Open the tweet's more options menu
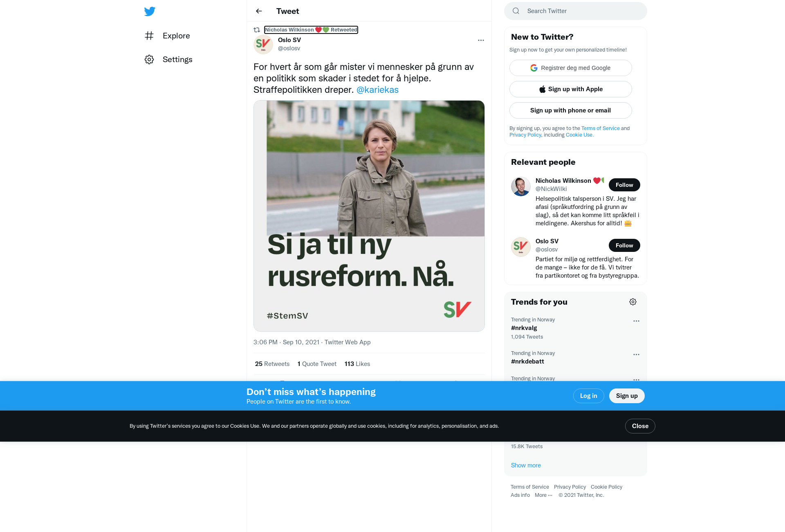This screenshot has height=532, width=785. click(481, 40)
